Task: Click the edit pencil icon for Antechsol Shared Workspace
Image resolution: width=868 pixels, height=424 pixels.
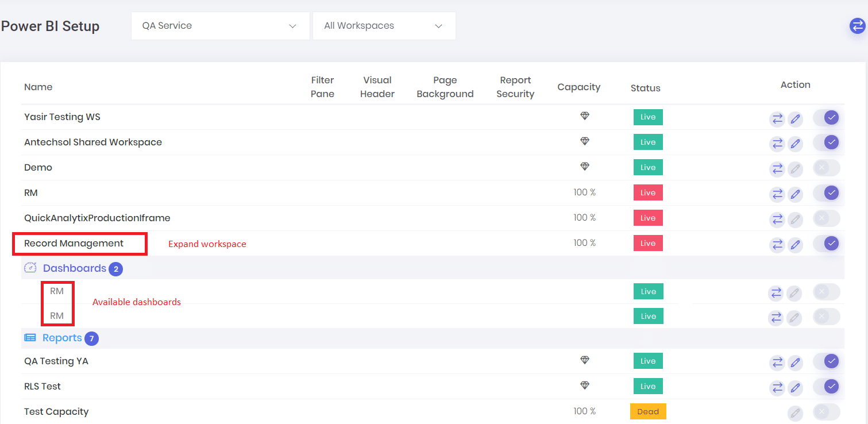Action: click(796, 144)
